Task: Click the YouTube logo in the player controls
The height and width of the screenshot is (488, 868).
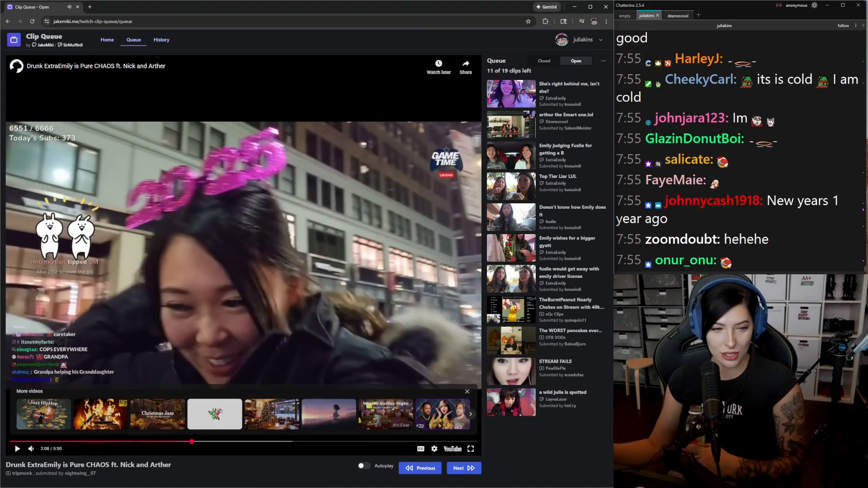Action: (452, 448)
